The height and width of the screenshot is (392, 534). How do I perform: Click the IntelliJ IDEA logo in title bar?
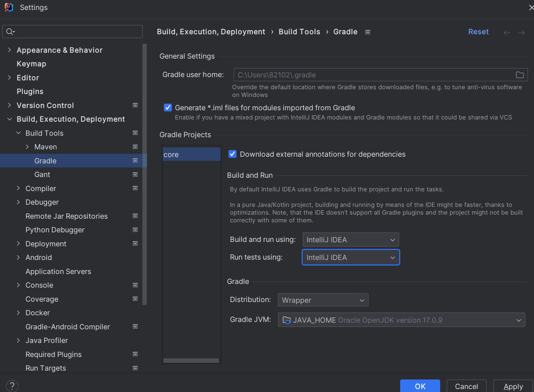9,7
